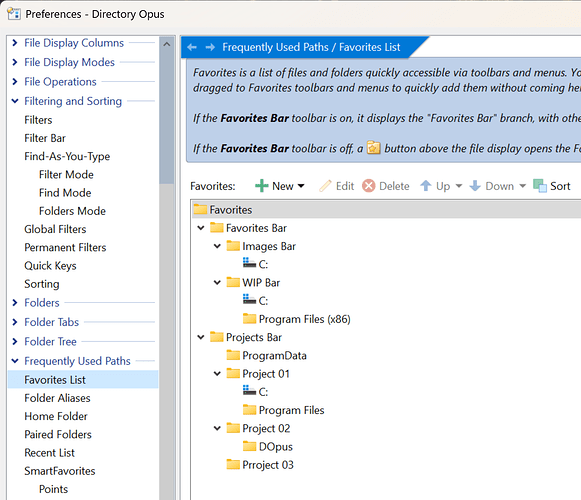Click the back arrow in the page header
The height and width of the screenshot is (500, 581).
pyautogui.click(x=192, y=47)
